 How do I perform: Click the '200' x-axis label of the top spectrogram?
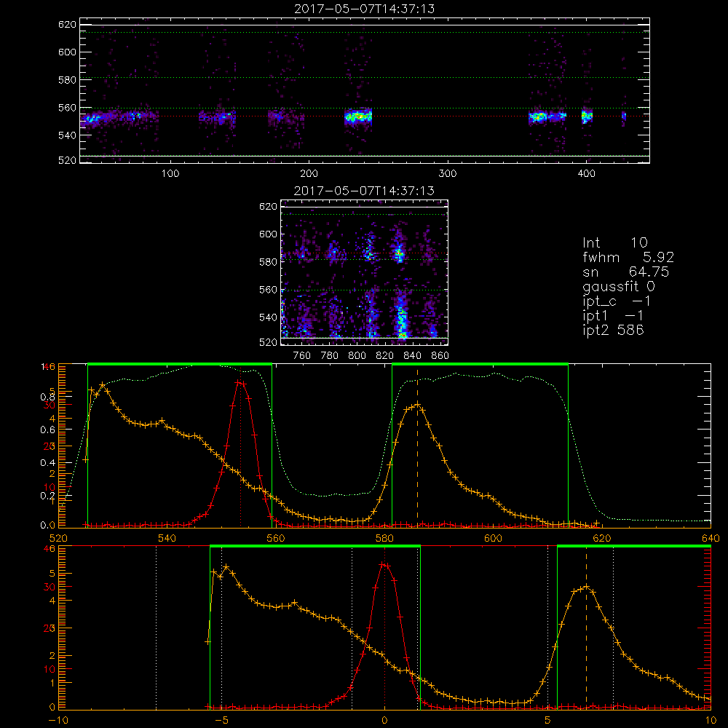coord(309,174)
